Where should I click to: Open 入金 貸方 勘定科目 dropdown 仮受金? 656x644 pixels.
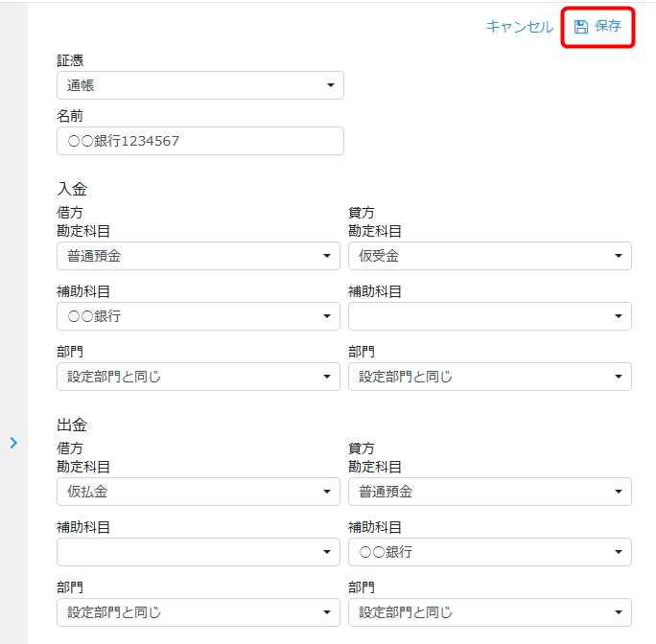(490, 256)
